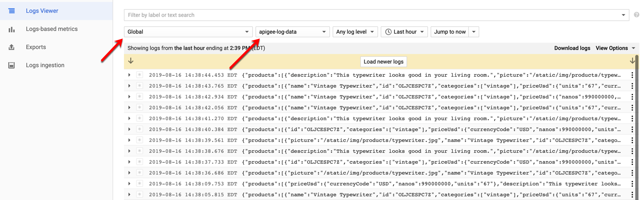The width and height of the screenshot is (644, 200).
Task: Expand the 14:38:36.686 log entry
Action: pos(129,173)
